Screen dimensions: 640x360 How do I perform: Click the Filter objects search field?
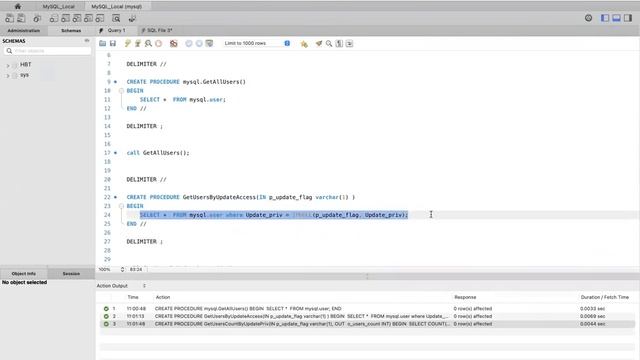click(48, 51)
